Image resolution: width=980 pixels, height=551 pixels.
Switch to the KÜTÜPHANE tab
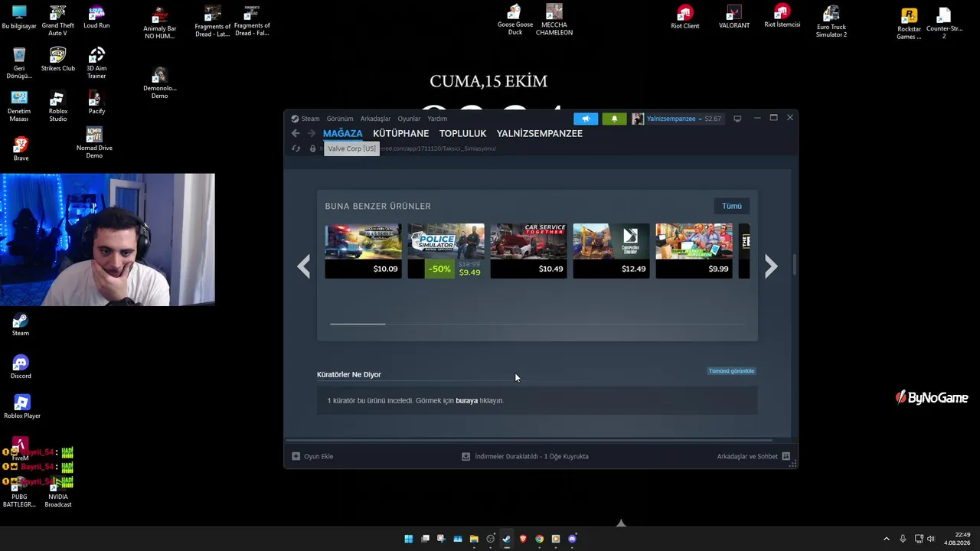click(401, 133)
